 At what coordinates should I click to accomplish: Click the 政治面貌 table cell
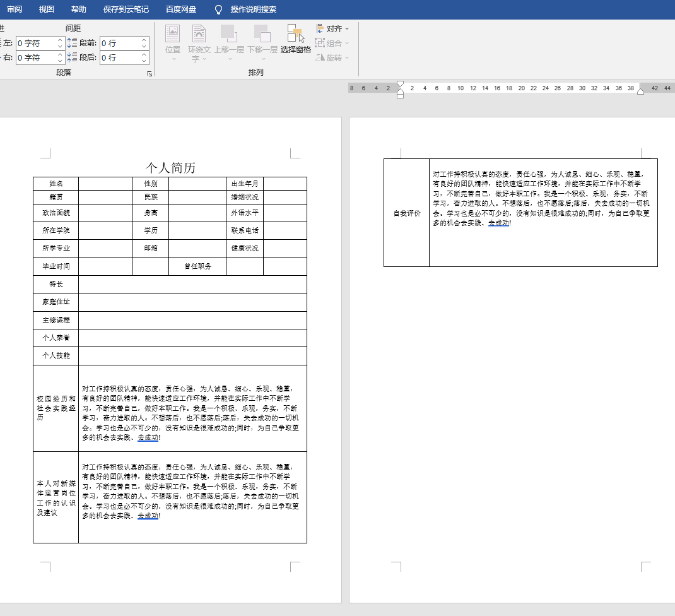point(56,213)
